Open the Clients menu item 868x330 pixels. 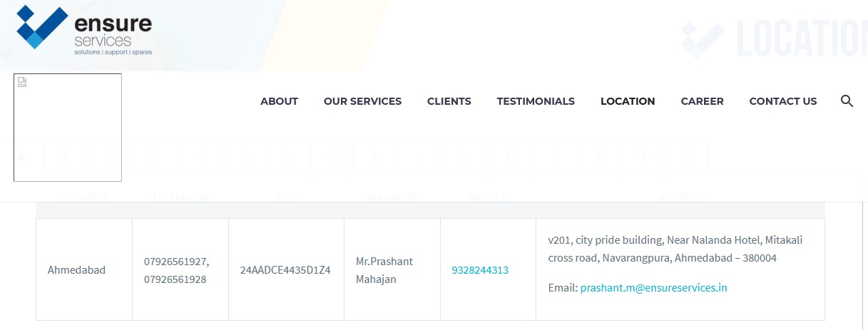click(x=449, y=101)
